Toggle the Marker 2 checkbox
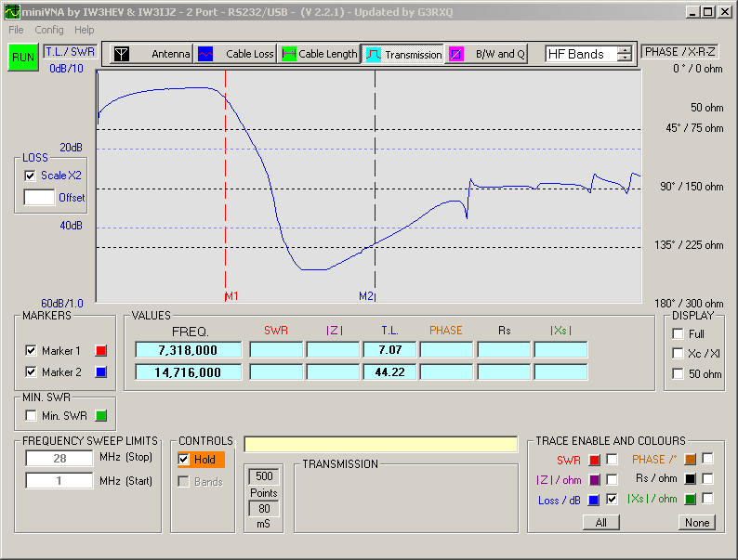 31,372
